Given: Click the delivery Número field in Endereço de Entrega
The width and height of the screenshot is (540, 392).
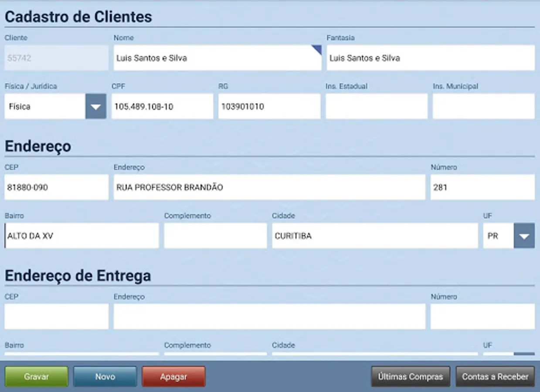Looking at the screenshot, I should [x=482, y=317].
